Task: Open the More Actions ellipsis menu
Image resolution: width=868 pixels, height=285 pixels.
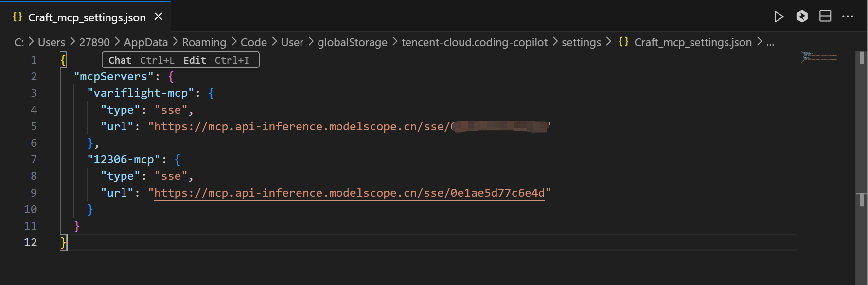Action: tap(848, 17)
